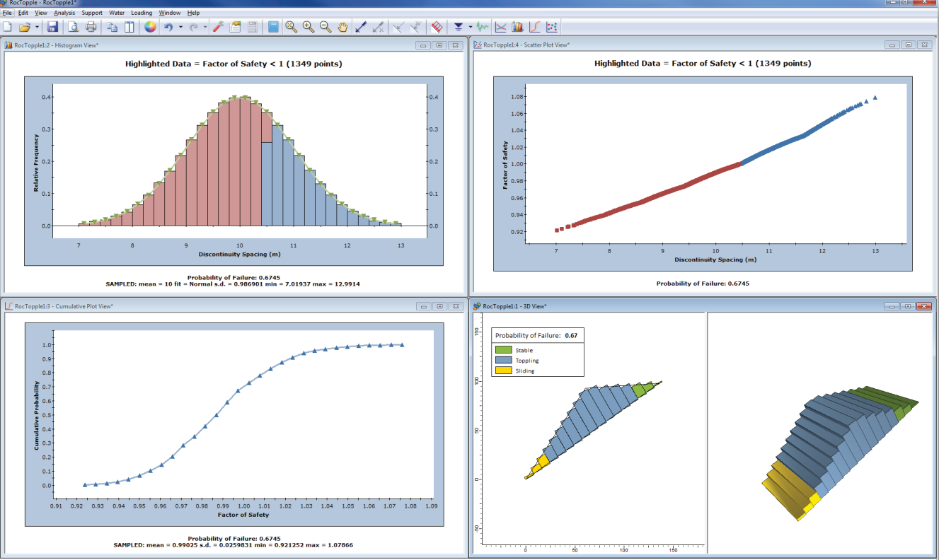Select the Pan hand tool

pos(342,27)
